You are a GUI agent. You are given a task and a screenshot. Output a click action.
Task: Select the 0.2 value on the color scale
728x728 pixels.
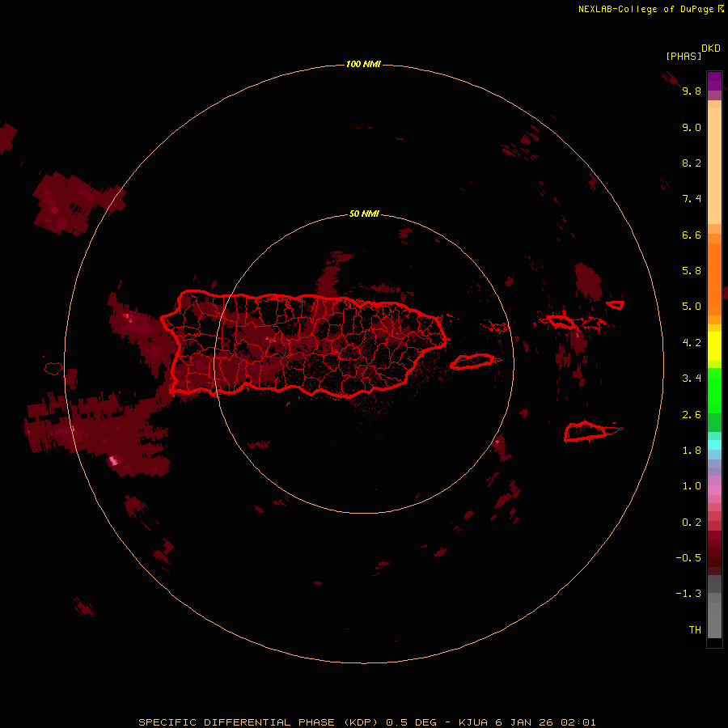pyautogui.click(x=692, y=523)
